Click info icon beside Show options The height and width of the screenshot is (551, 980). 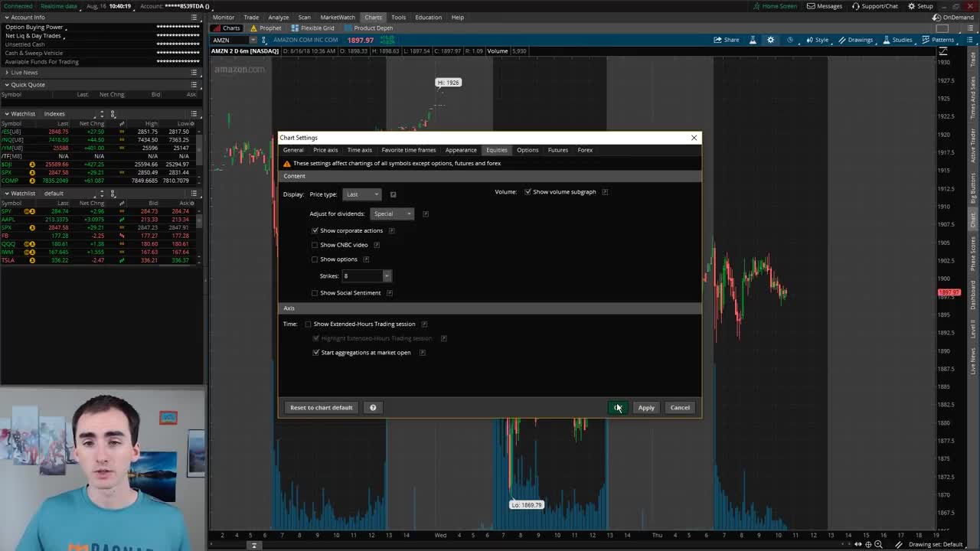pyautogui.click(x=366, y=259)
